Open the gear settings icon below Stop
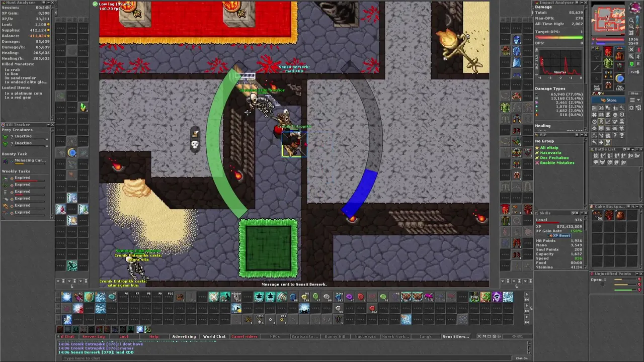644x362 pixels. pyautogui.click(x=631, y=108)
